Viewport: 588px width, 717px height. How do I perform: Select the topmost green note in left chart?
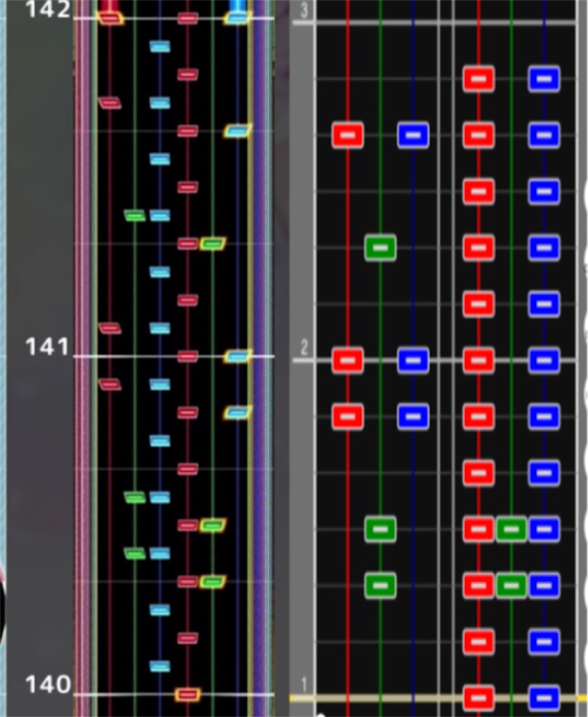(x=135, y=216)
